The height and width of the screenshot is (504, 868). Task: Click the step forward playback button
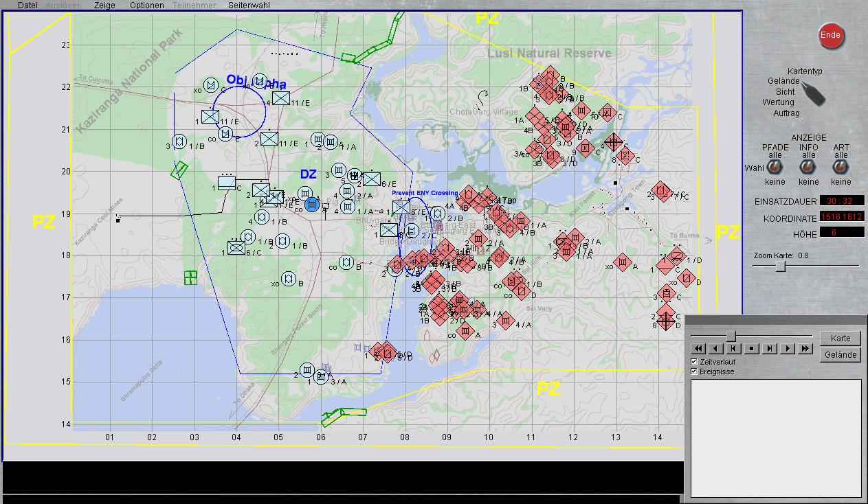(770, 349)
